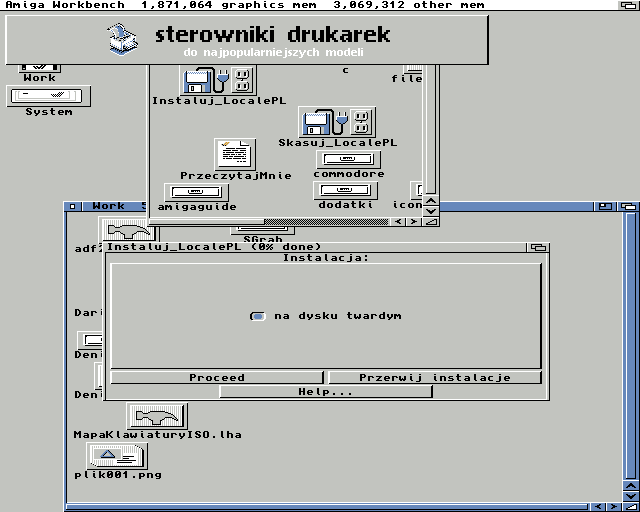This screenshot has height=512, width=640.
Task: Click the installer window depth gadget
Action: pos(538,247)
